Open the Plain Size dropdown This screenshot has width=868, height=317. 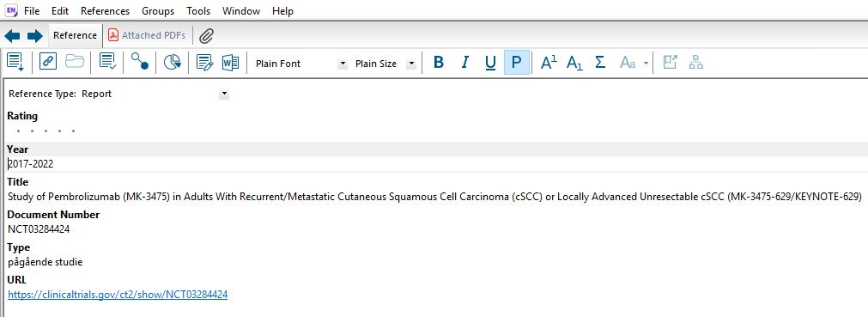pyautogui.click(x=410, y=64)
